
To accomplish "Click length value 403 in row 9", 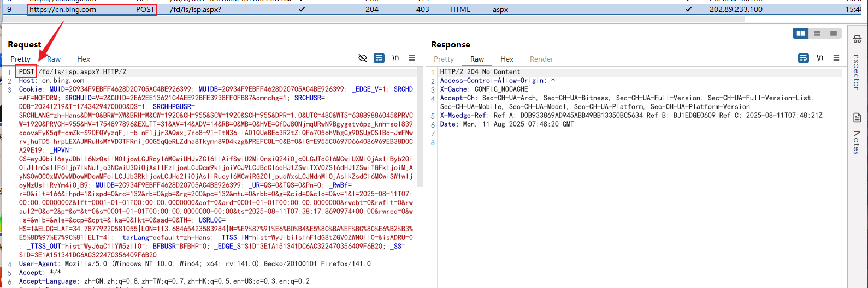I will [422, 9].
